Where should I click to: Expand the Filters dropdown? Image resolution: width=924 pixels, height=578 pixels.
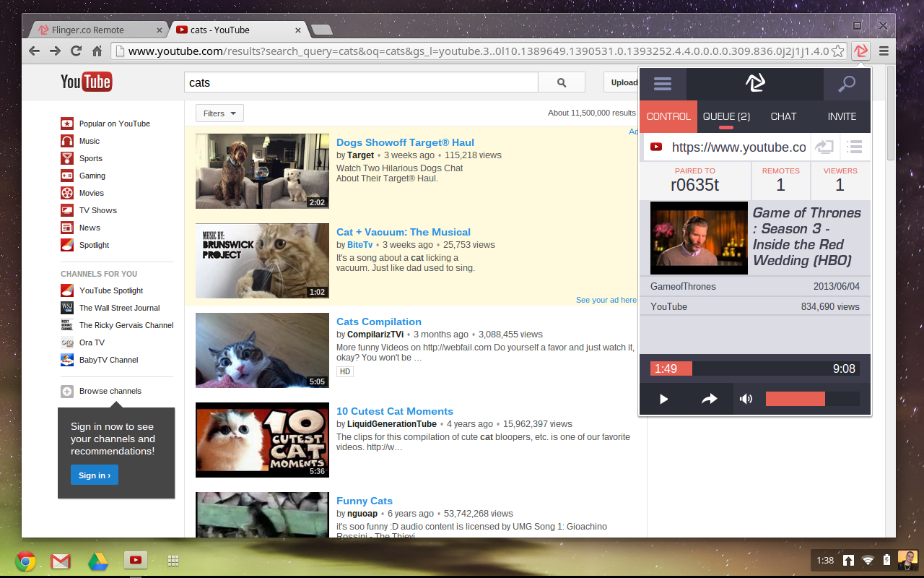click(x=219, y=113)
